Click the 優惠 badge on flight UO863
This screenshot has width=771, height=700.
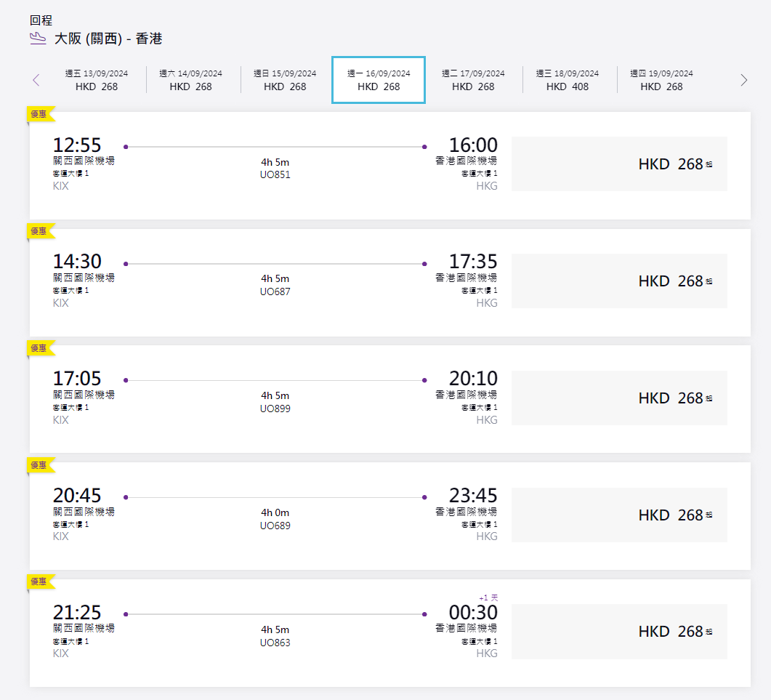[x=39, y=582]
